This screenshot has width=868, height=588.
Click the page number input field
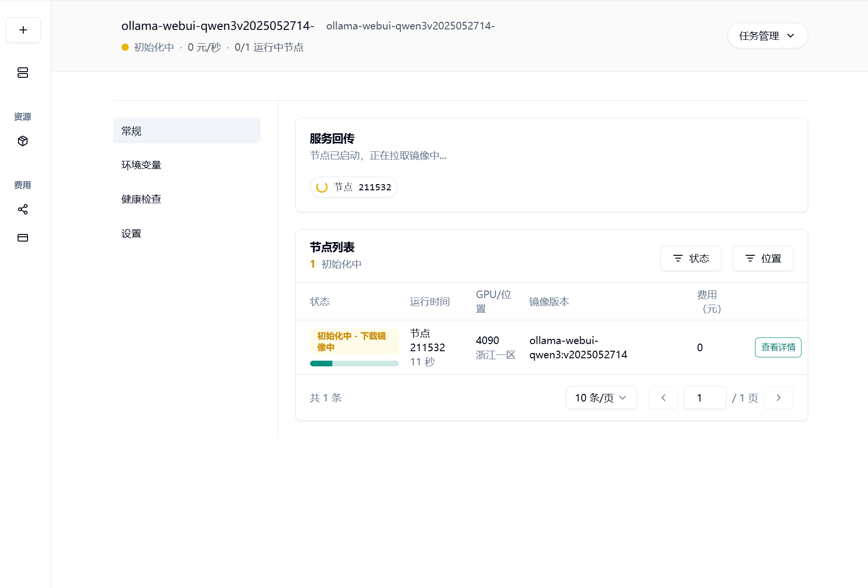[705, 398]
